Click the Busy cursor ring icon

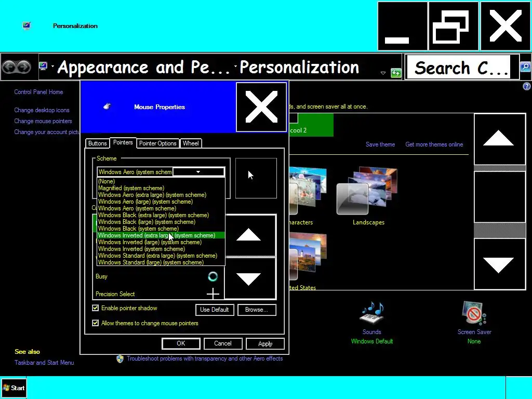[212, 276]
